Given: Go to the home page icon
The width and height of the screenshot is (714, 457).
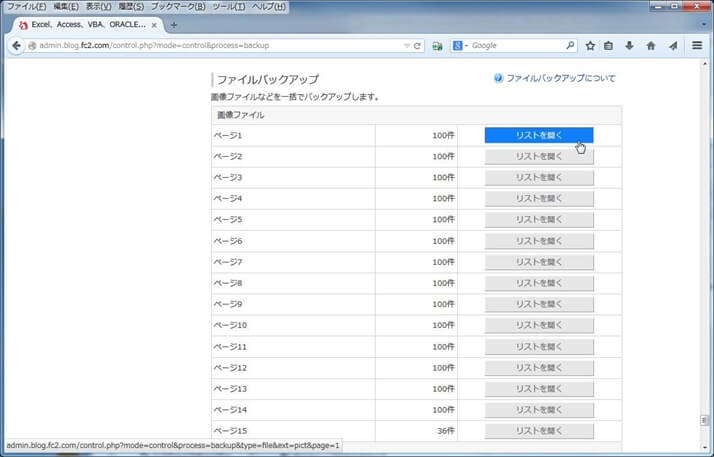Looking at the screenshot, I should pos(651,46).
